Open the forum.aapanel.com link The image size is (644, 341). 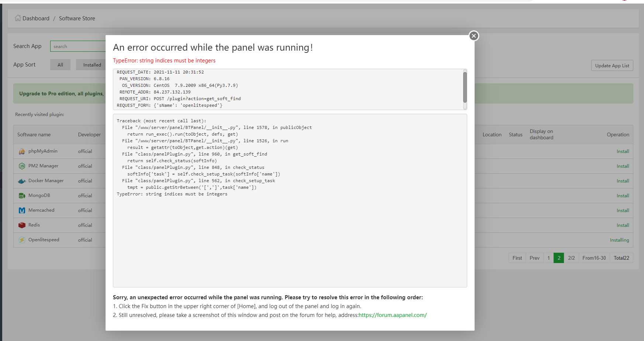[393, 315]
